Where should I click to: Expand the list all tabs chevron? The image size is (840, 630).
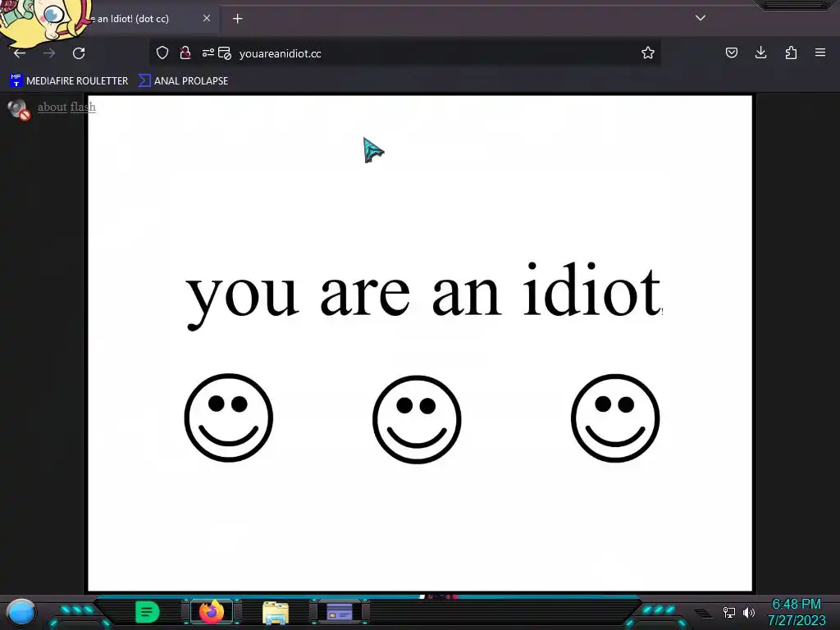pos(701,18)
